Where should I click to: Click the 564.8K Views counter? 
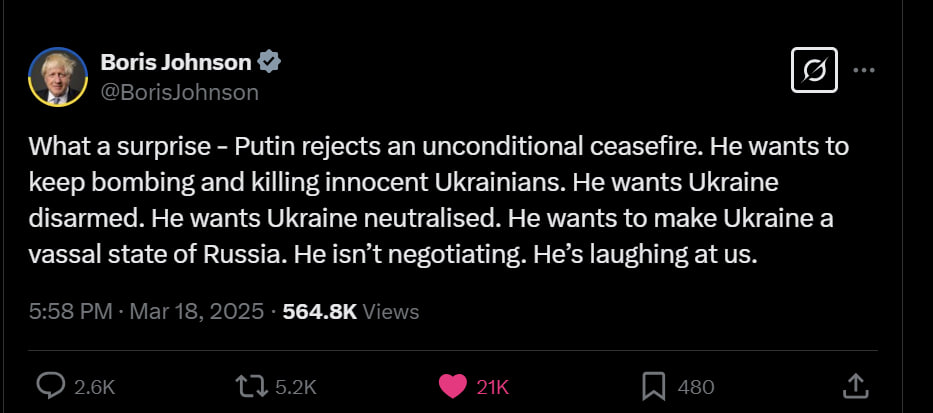pos(350,312)
